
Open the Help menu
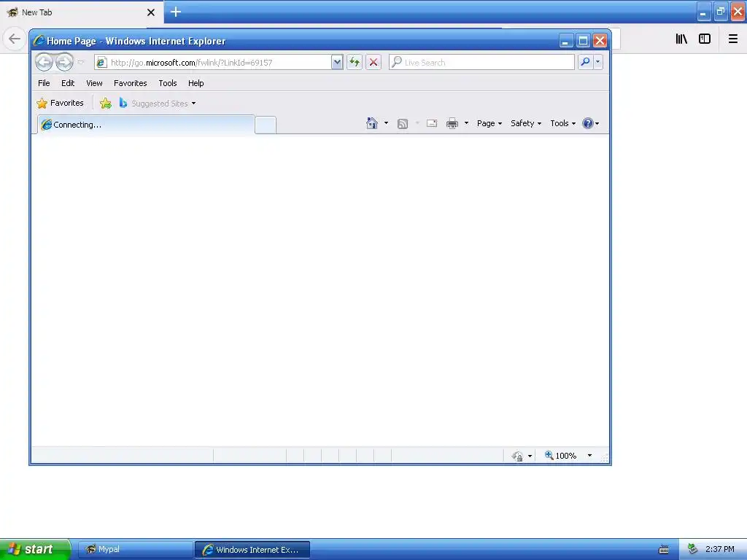pyautogui.click(x=196, y=83)
